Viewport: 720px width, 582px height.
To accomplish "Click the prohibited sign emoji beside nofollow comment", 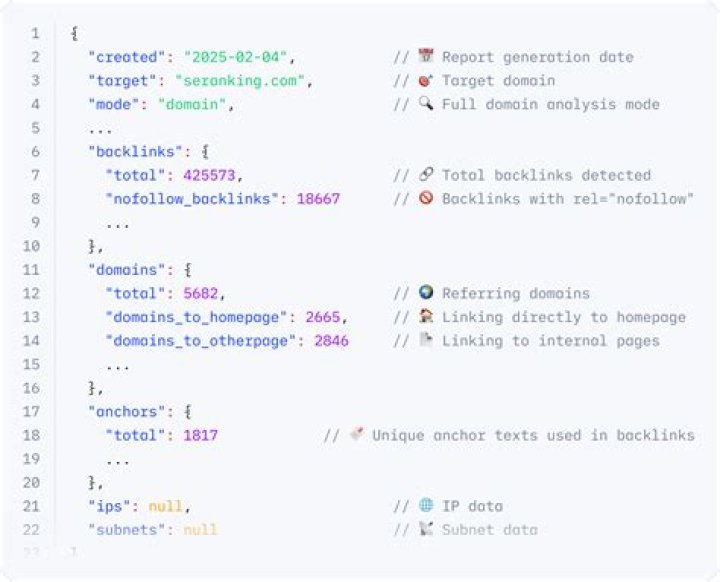I will (426, 199).
